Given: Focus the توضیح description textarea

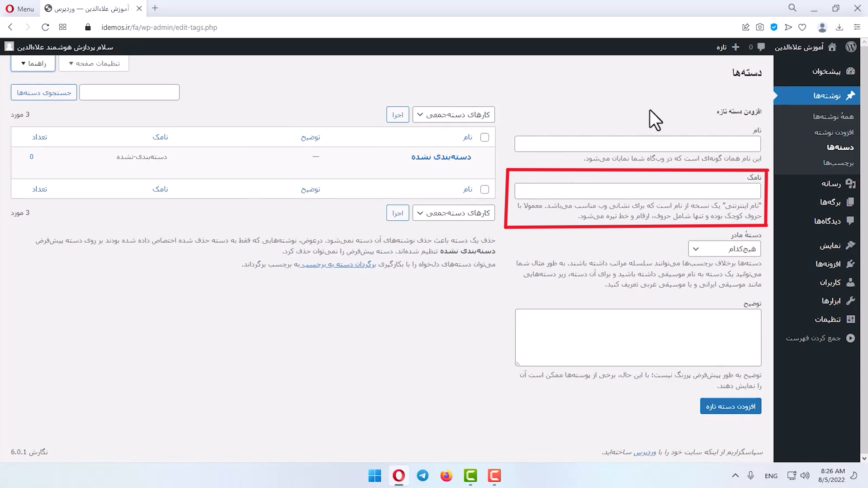Looking at the screenshot, I should [638, 337].
